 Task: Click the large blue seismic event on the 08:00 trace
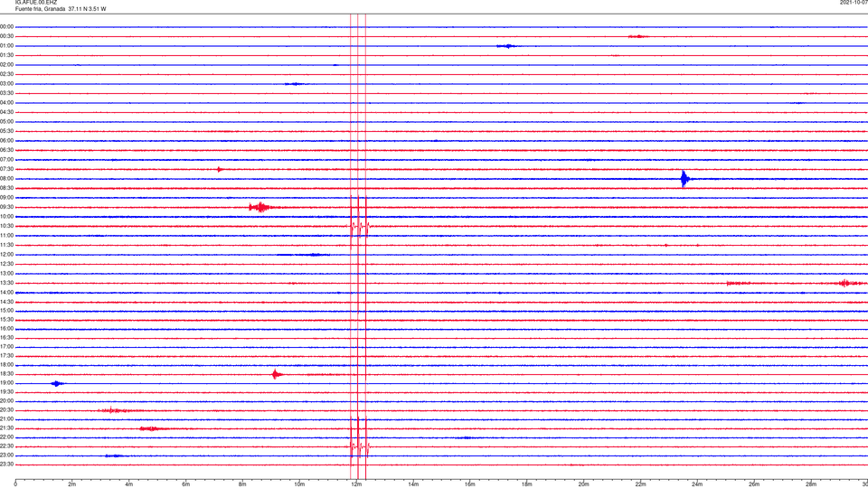tap(685, 179)
